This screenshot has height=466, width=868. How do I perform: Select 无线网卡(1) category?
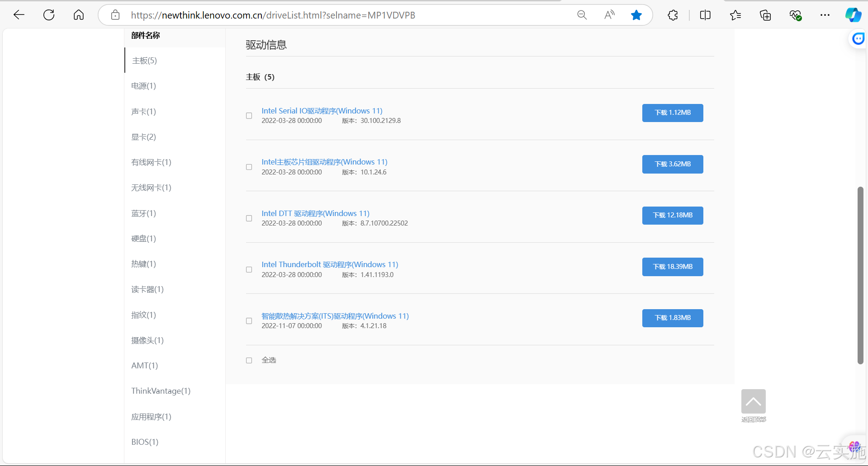tap(151, 188)
